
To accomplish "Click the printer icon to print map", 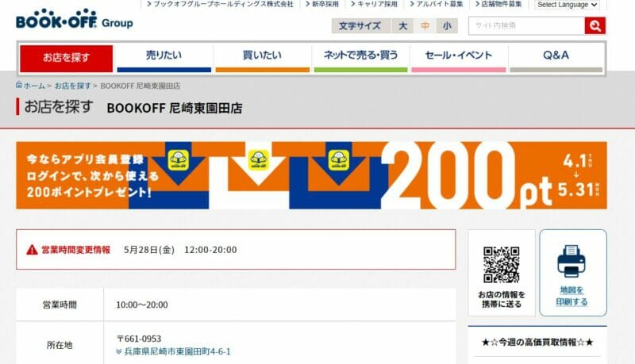I will click(571, 261).
